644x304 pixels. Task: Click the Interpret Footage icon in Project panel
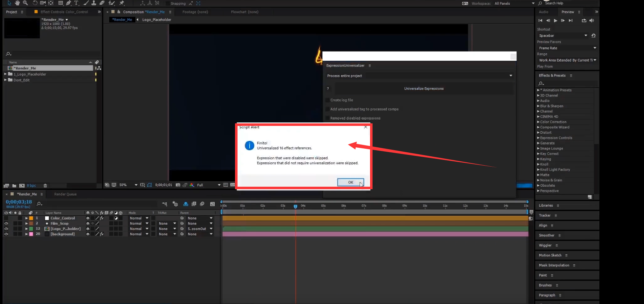6,186
